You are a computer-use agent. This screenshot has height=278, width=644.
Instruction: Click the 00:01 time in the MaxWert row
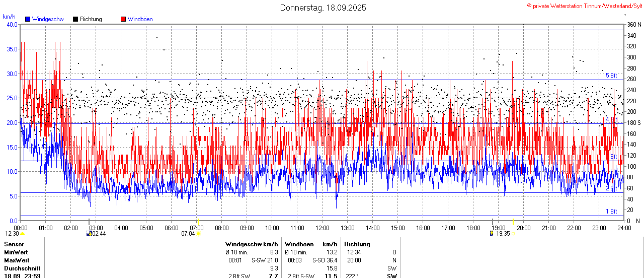[235, 260]
